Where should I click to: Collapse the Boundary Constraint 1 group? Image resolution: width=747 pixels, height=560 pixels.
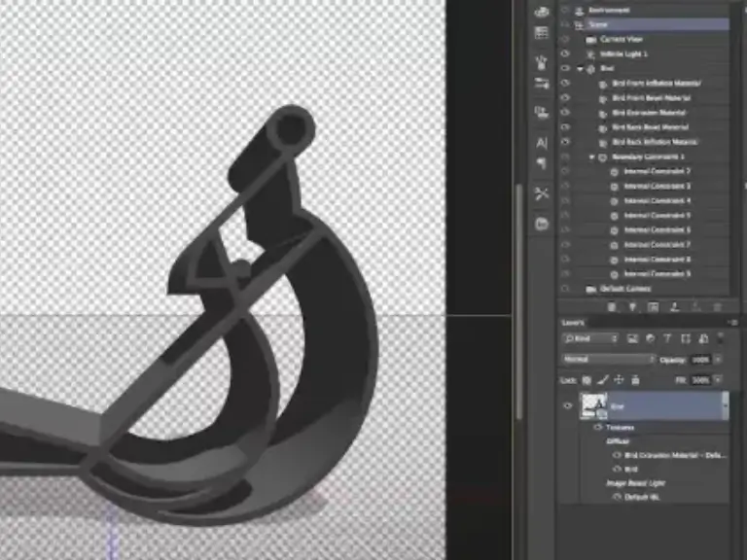[591, 157]
